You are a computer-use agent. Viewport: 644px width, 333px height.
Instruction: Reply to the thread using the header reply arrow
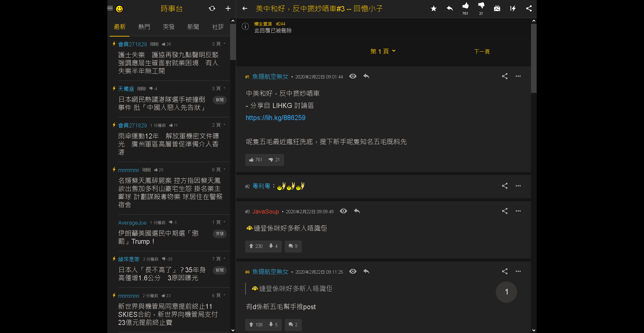coord(450,8)
